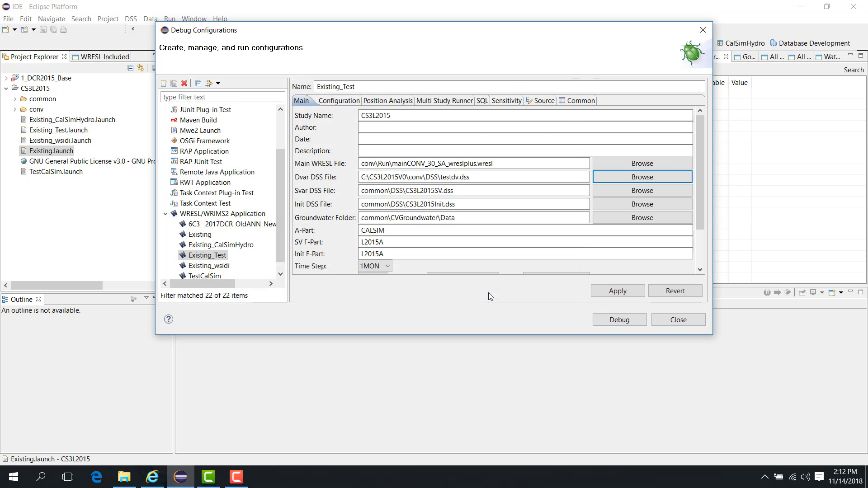Open File Explorer from taskbar
The height and width of the screenshot is (488, 868).
point(124,477)
